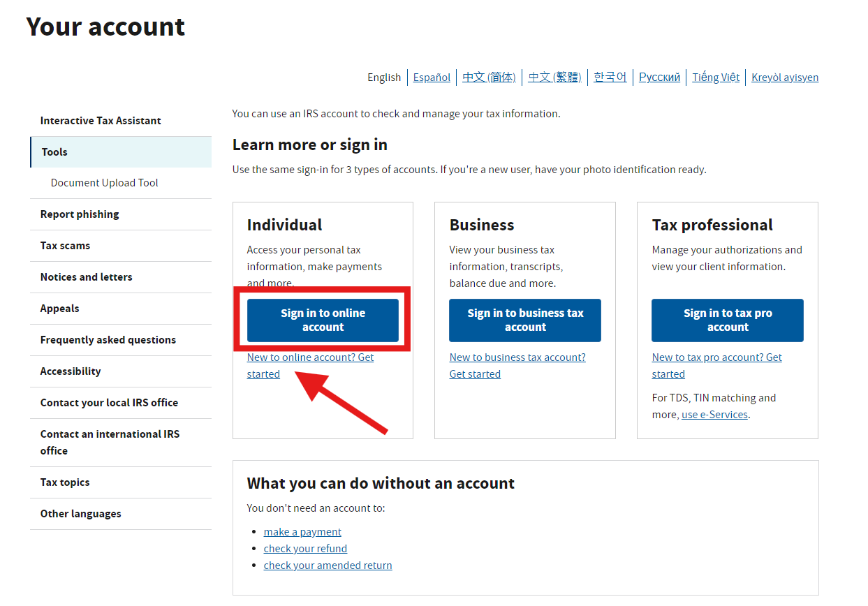View Notices and letters section
This screenshot has width=868, height=606.
coord(86,276)
